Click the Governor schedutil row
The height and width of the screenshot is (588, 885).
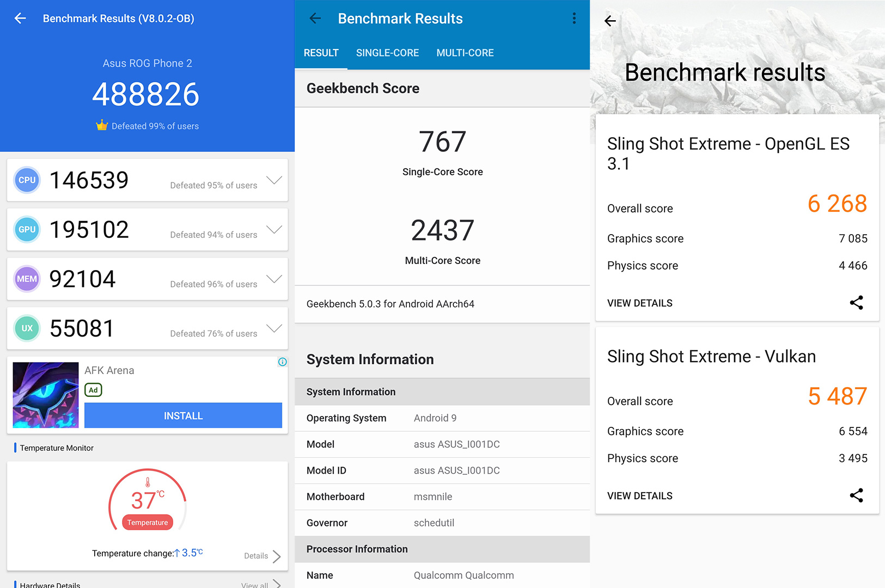(442, 523)
